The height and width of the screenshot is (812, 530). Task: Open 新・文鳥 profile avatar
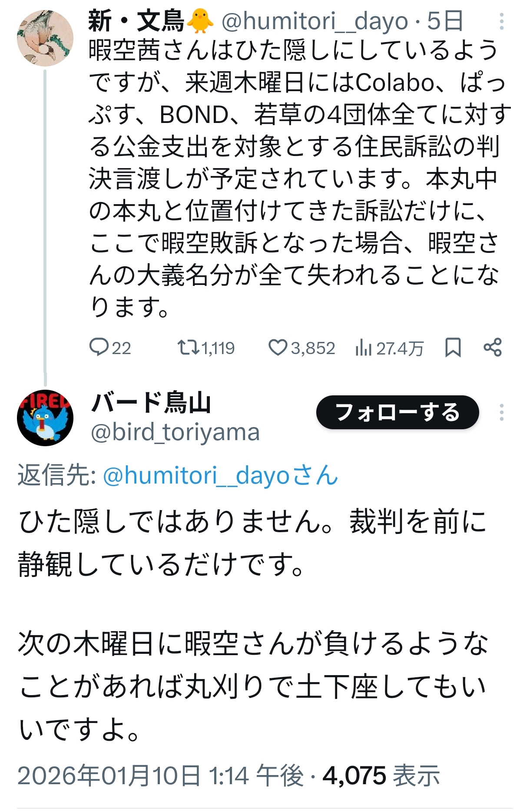[45, 38]
